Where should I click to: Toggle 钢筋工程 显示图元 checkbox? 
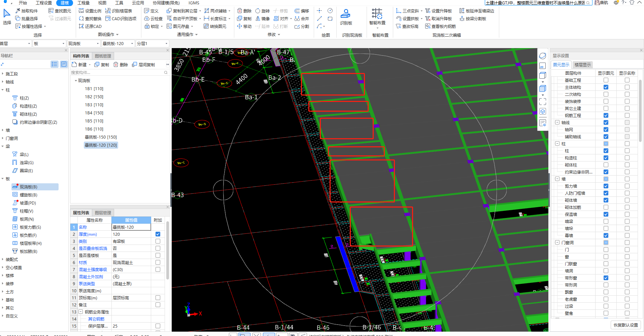pos(606,115)
